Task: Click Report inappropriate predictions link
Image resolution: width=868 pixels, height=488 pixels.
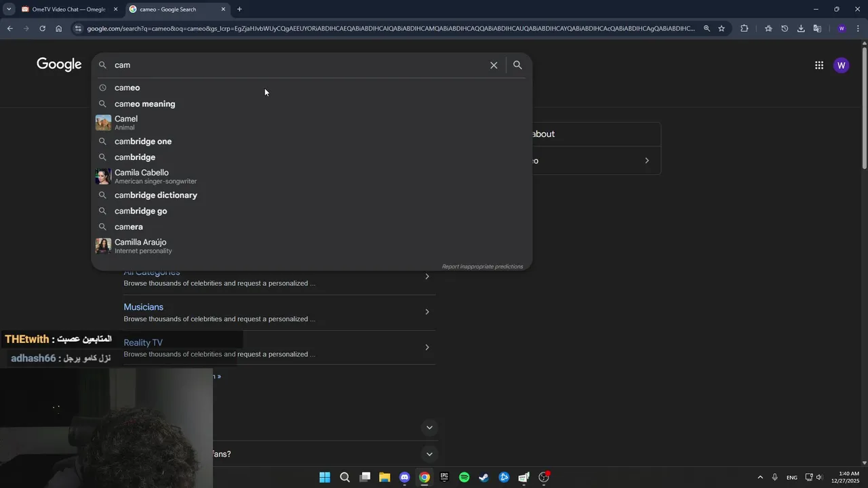Action: tap(482, 266)
